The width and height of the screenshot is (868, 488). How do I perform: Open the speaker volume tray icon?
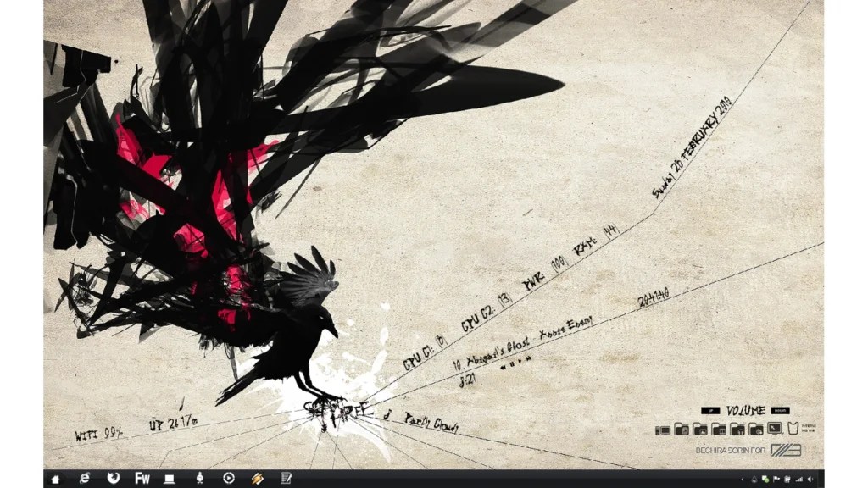[810, 480]
